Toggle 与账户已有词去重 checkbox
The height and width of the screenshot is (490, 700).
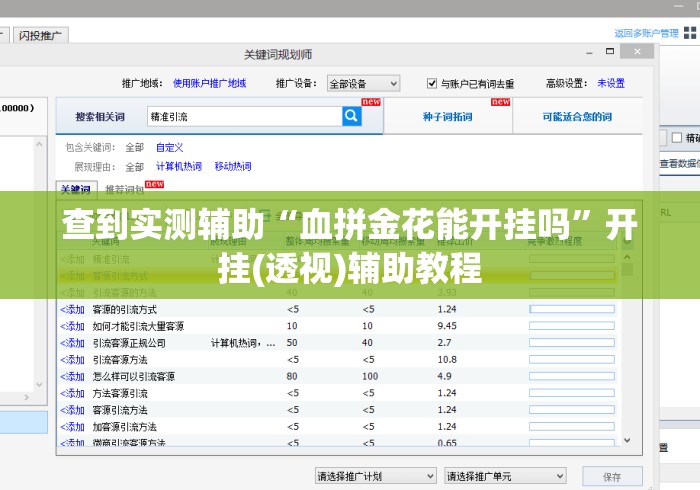(432, 83)
